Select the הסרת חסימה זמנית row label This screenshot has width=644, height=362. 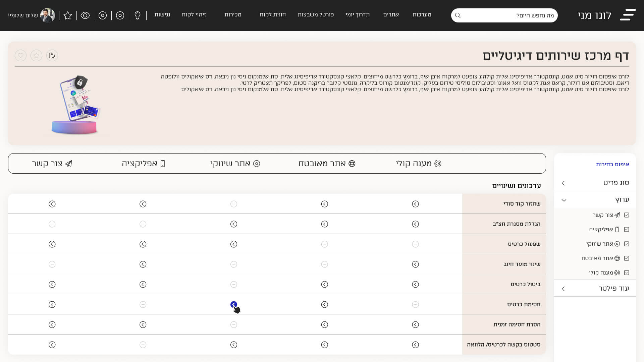coord(517,324)
